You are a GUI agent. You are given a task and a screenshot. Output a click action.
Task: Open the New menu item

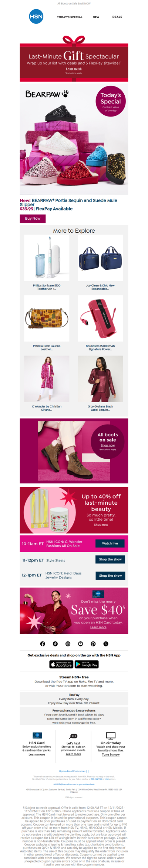point(96,17)
